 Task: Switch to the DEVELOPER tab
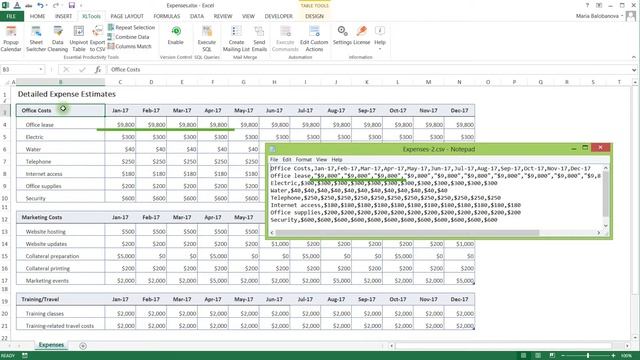(278, 16)
